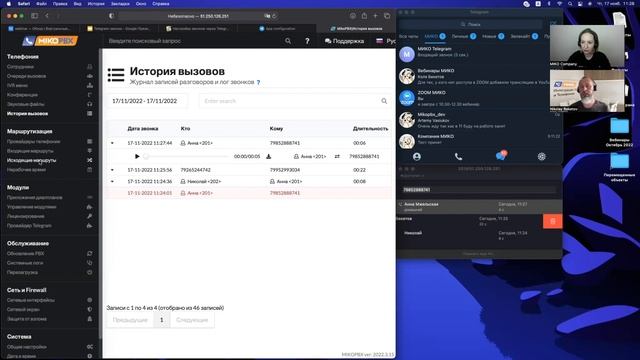Click the Обновление PBX refresh icon
The image size is (640, 360).
(90, 253)
